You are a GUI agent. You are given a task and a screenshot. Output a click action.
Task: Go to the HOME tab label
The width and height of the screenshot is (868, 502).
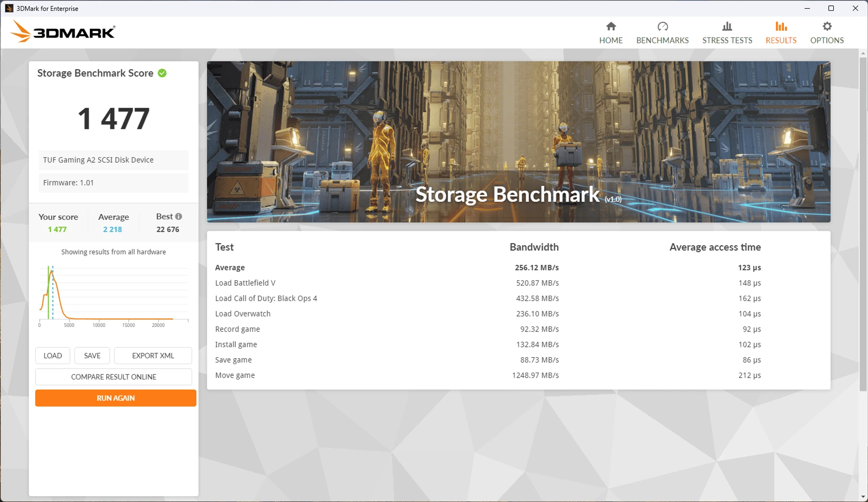[x=611, y=40]
